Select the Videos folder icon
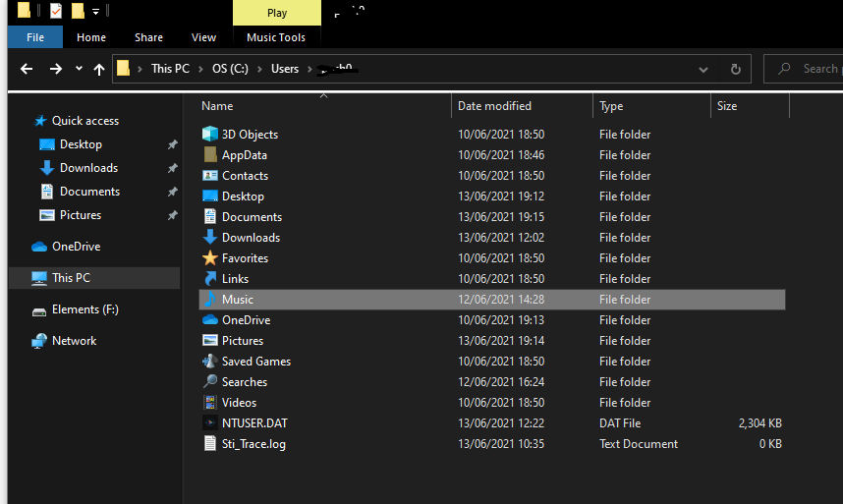This screenshot has width=843, height=504. pos(210,402)
